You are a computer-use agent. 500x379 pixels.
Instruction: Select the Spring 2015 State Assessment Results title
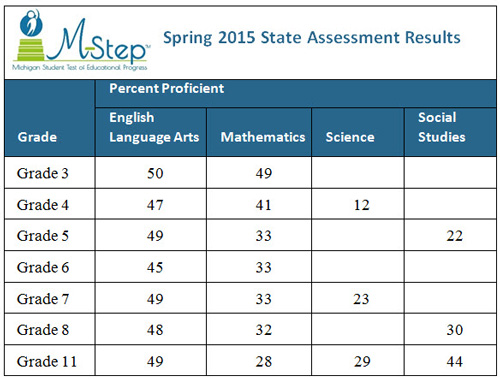coord(312,37)
